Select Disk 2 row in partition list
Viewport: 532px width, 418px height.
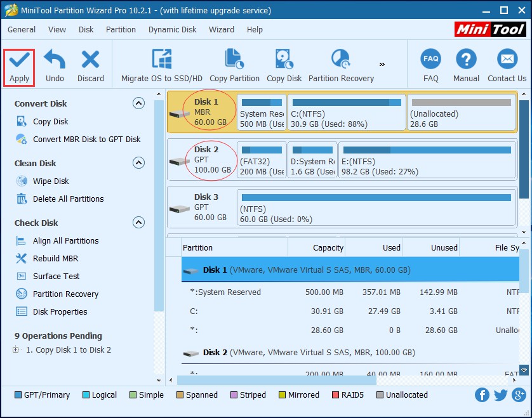pyautogui.click(x=350, y=353)
